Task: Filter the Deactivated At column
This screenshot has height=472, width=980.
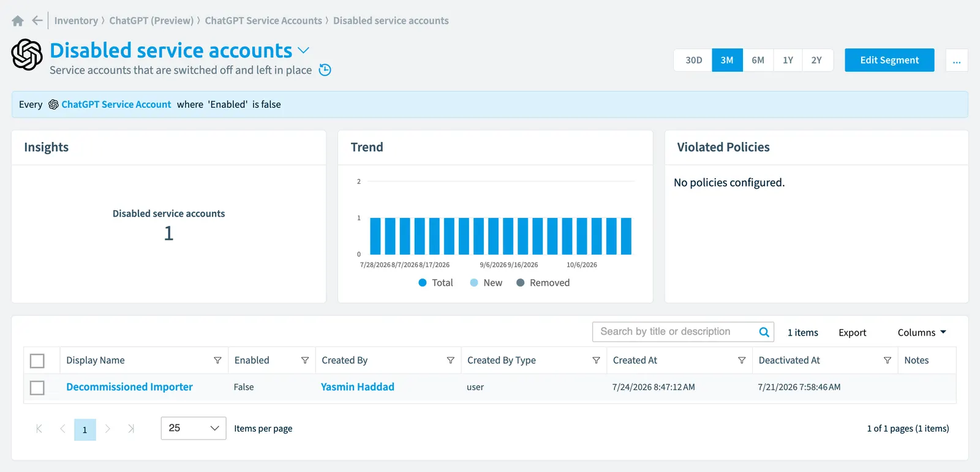Action: [888, 361]
